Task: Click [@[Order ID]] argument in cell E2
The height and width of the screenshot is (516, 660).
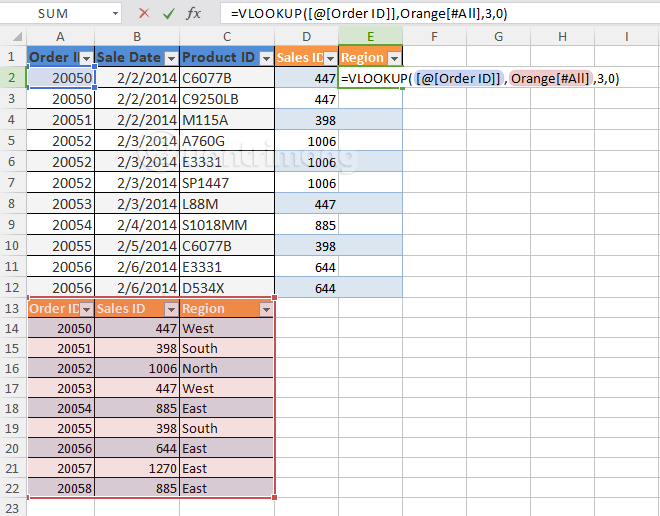Action: (459, 78)
